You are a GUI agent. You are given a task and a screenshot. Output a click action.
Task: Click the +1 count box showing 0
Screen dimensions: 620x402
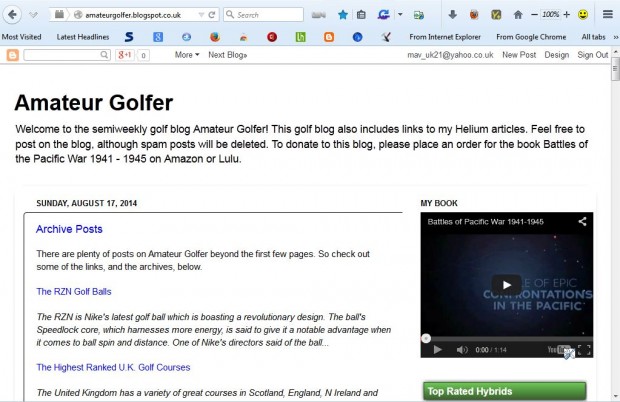[x=143, y=55]
